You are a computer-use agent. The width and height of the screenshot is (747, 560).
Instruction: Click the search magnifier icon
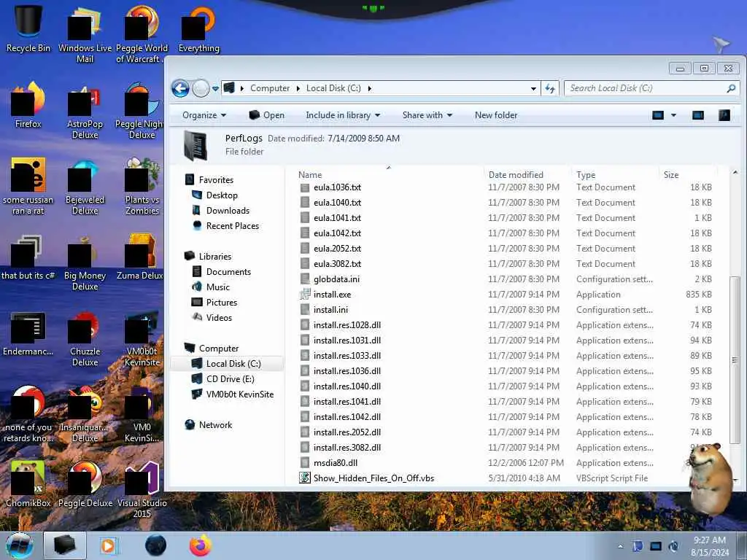[731, 88]
